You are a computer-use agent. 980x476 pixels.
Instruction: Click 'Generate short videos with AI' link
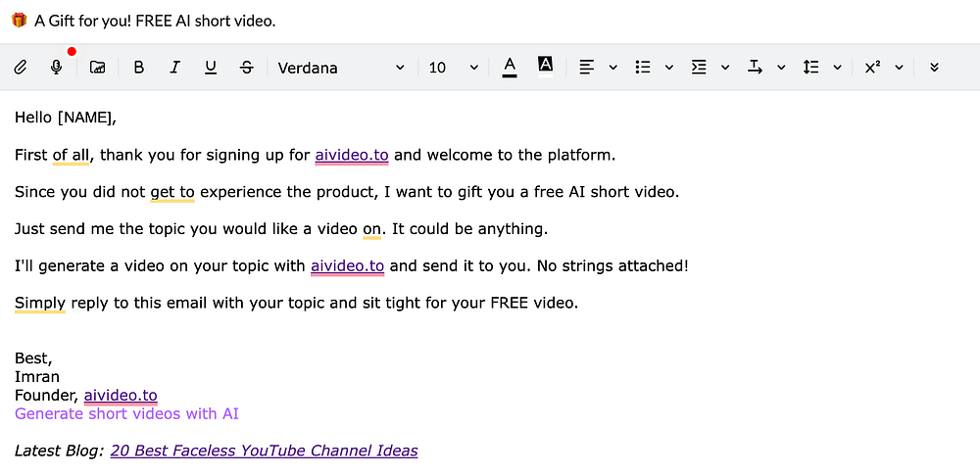click(126, 413)
